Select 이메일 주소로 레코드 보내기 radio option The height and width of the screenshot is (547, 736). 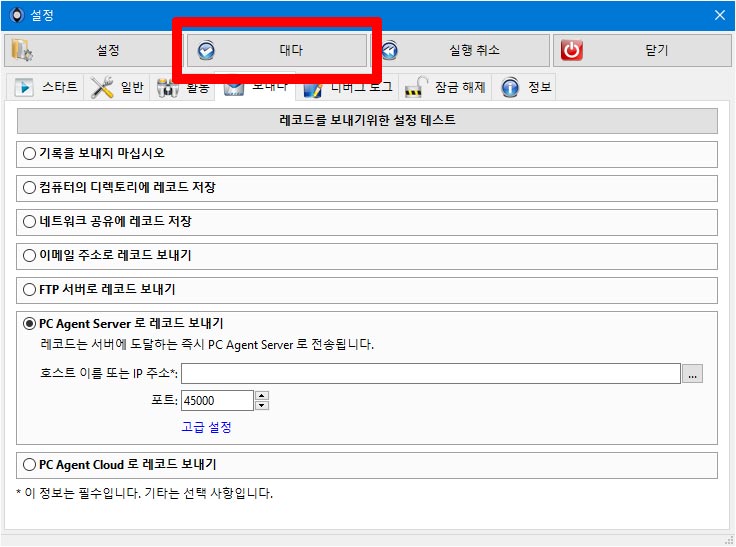tap(29, 255)
